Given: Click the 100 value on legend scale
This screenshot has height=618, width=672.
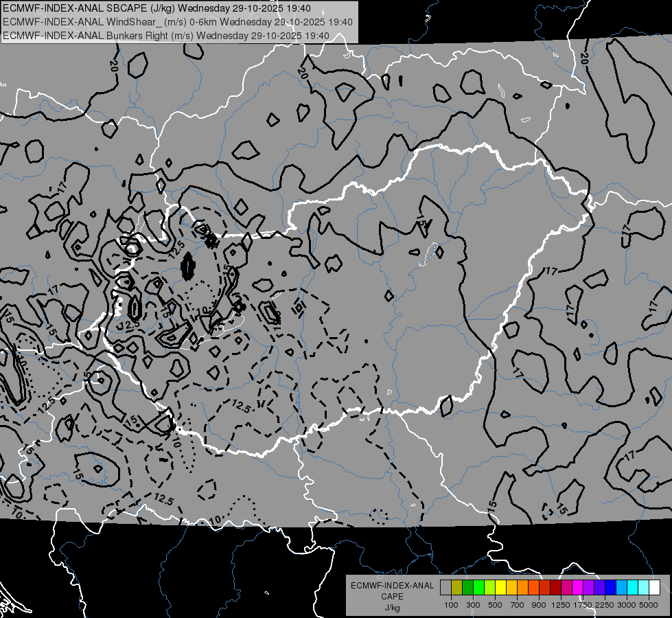Looking at the screenshot, I should point(451,605).
